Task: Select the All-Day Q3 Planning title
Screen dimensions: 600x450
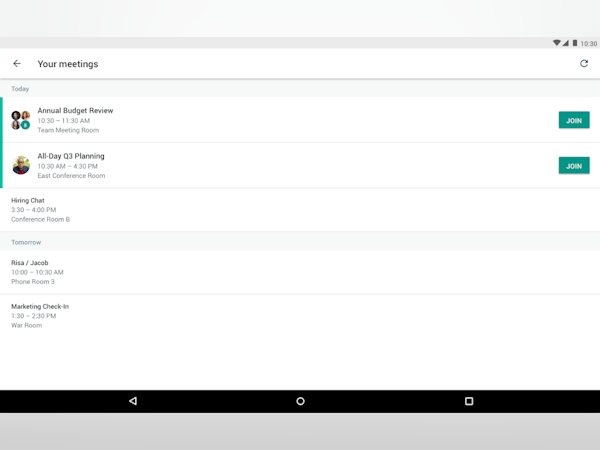Action: (x=71, y=156)
